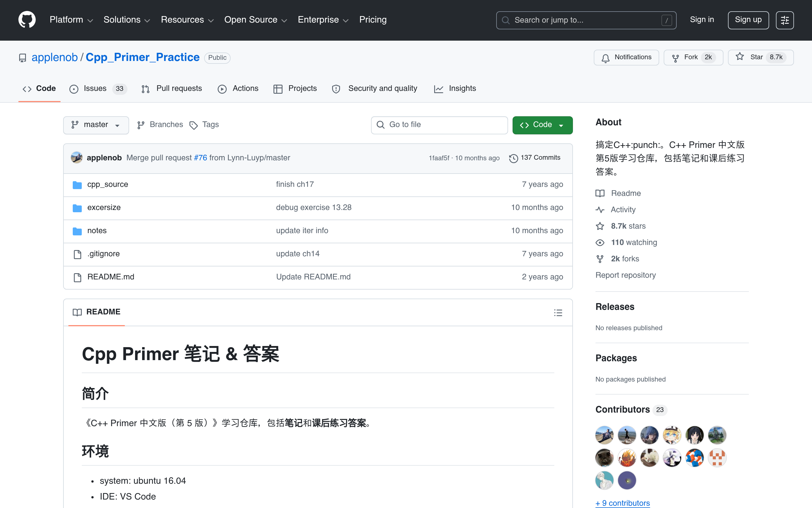
Task: Open 'finish ch17' commit message
Action: pyautogui.click(x=295, y=185)
